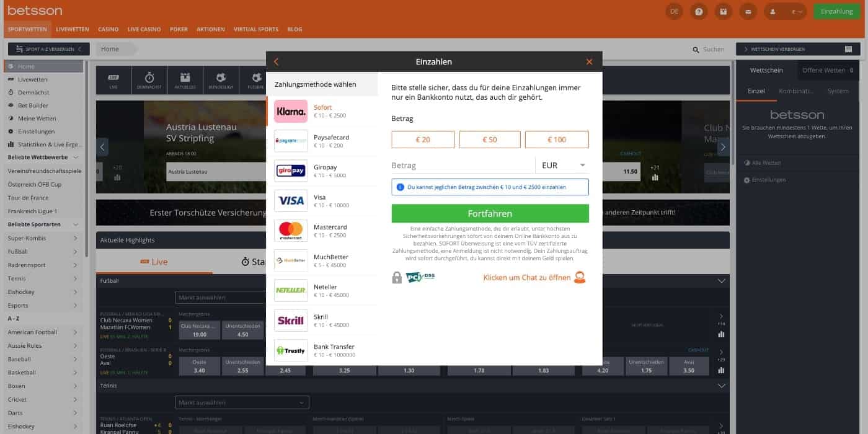
Task: Switch to the System bet slip tab
Action: [838, 91]
